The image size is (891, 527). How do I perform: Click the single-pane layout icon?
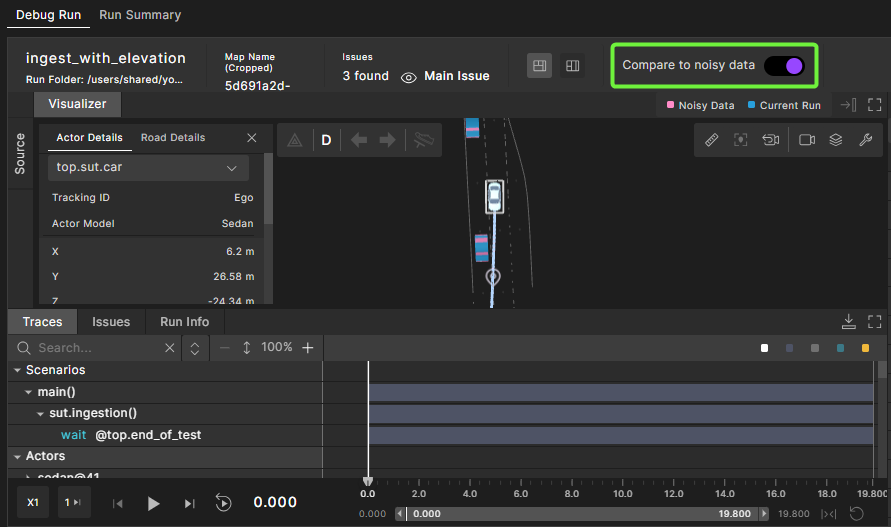(539, 66)
